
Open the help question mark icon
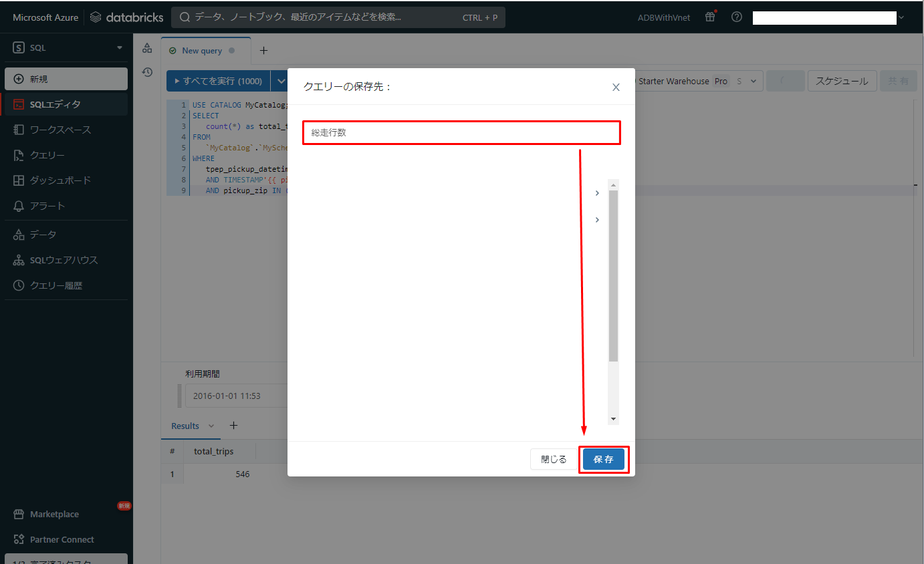(737, 17)
